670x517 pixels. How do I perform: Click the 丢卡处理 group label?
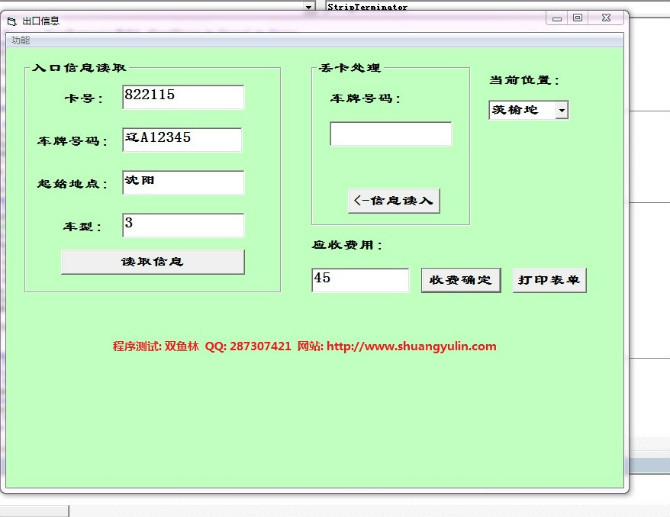click(350, 68)
